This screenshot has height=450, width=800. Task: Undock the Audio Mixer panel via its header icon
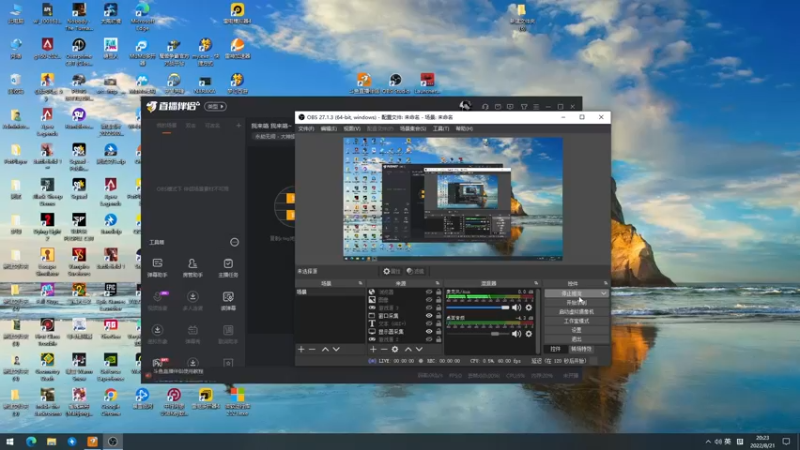(x=536, y=283)
